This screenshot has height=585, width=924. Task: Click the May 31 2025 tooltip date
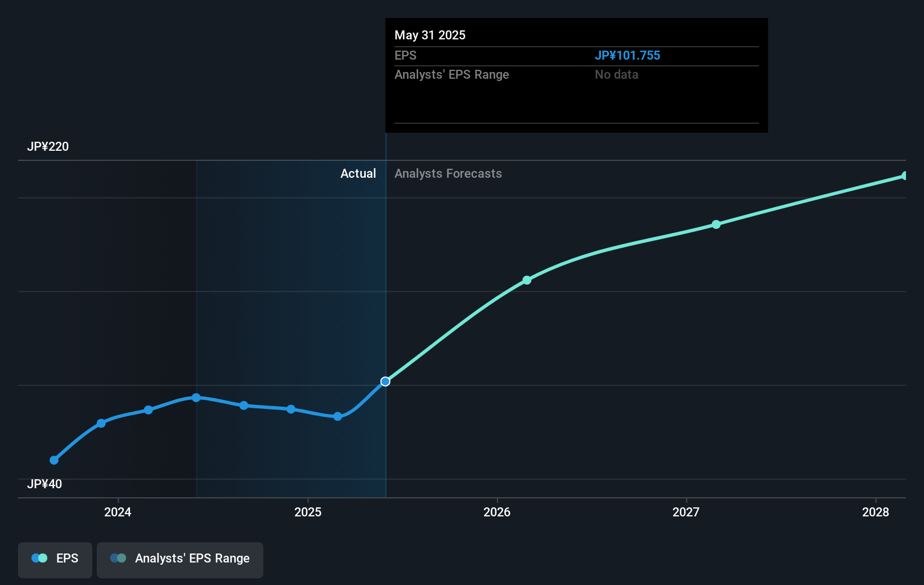[430, 35]
